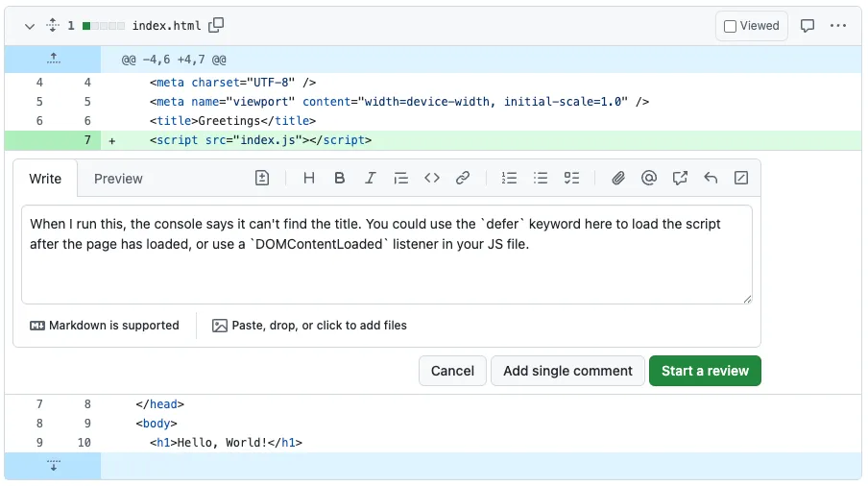The width and height of the screenshot is (868, 486).
Task: Switch to the Write tab
Action: click(45, 179)
